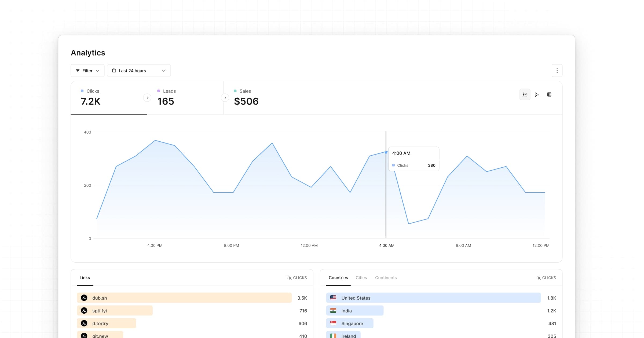Open the Filter dropdown
The width and height of the screenshot is (644, 338).
point(87,71)
